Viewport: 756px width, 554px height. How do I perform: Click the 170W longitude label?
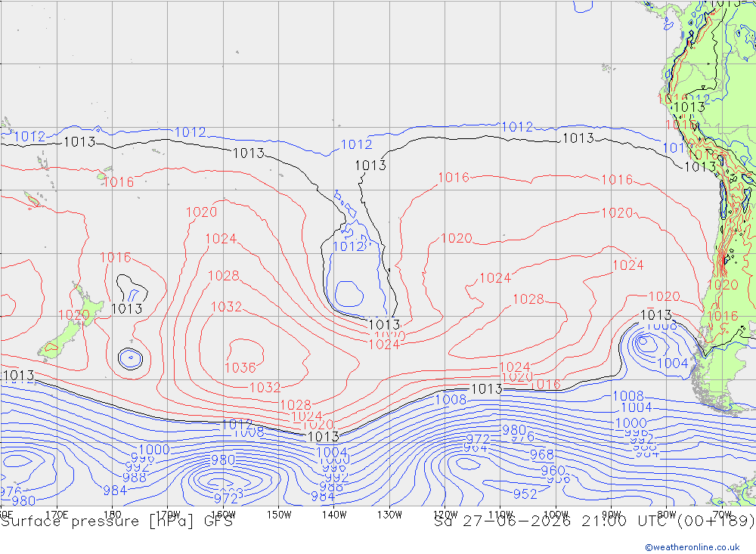169,515
